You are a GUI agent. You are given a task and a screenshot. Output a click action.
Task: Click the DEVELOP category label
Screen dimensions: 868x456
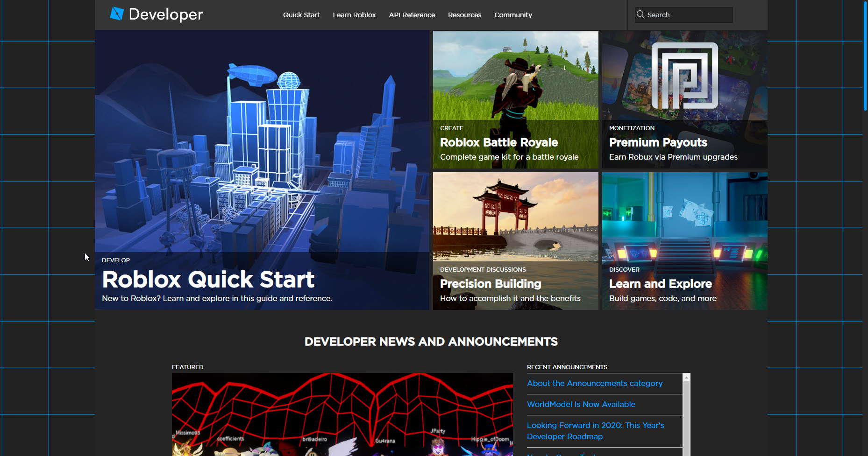pos(116,260)
